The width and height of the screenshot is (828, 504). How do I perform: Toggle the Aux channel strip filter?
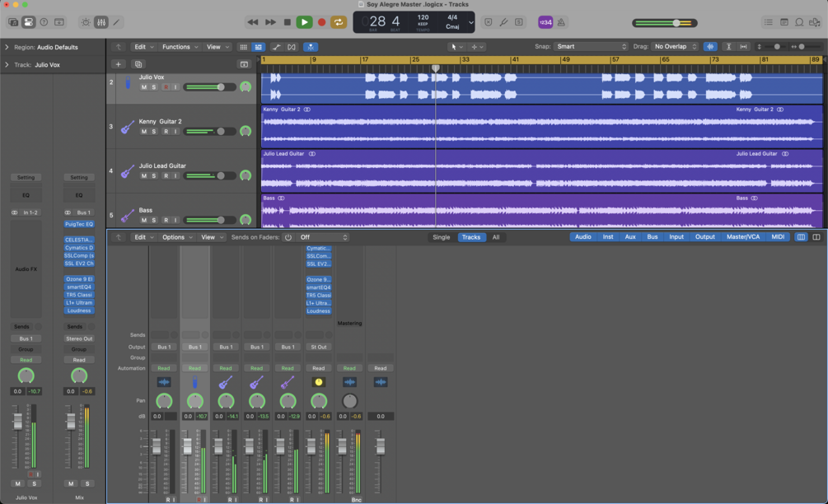(x=630, y=237)
